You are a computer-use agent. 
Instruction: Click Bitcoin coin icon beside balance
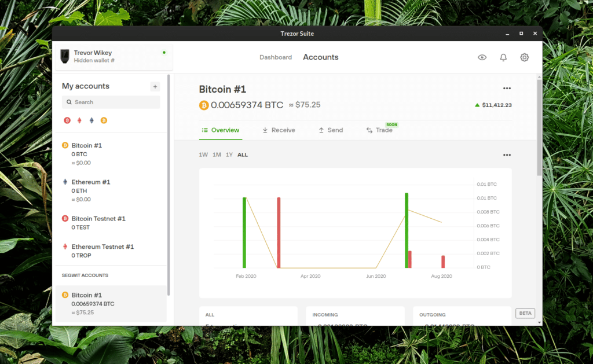[x=204, y=105]
